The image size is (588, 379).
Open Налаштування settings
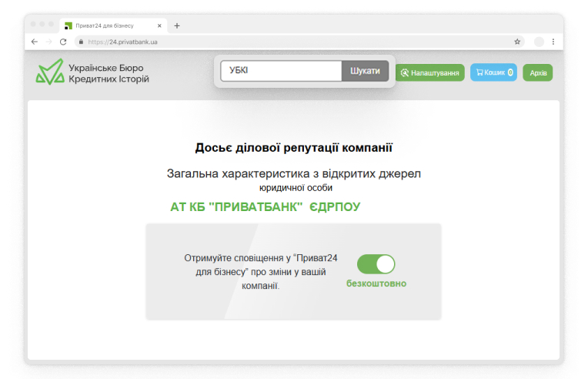(430, 73)
